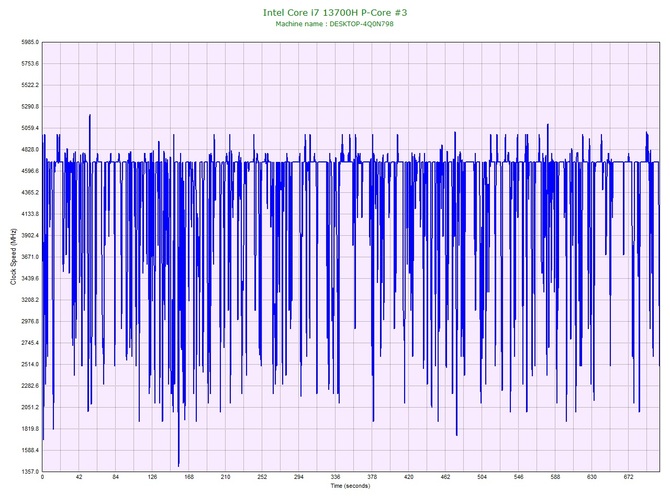Click the 420 tick on time axis
Viewport: 670px width, 503px height.
(409, 477)
